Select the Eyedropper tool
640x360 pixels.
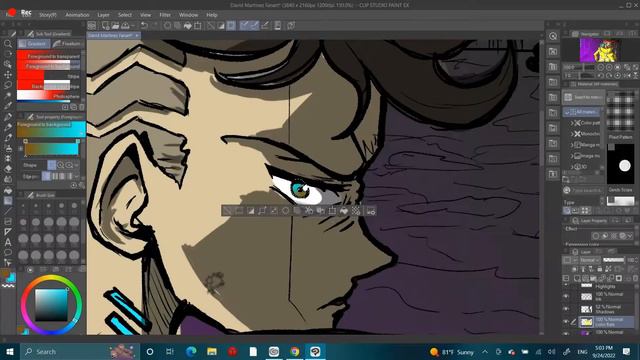[8, 106]
